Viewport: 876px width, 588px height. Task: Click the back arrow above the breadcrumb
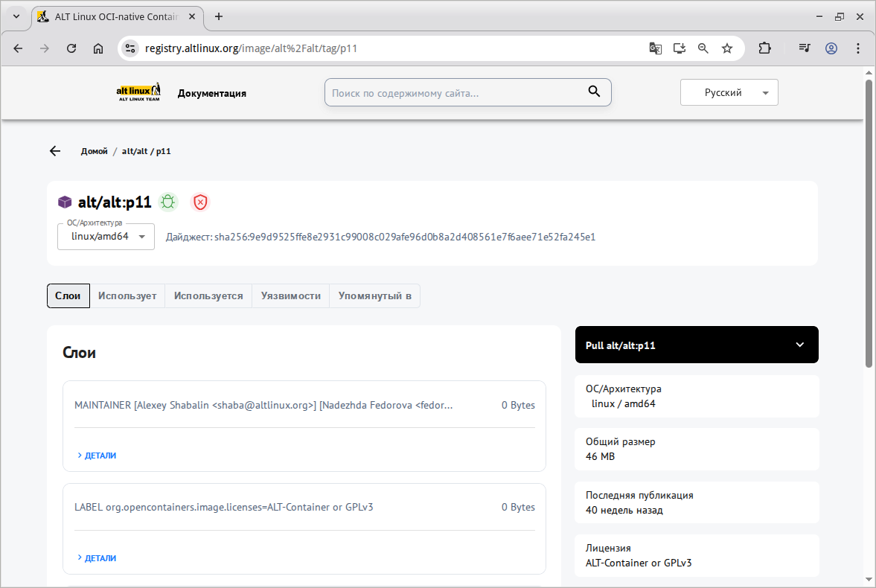[x=54, y=150]
